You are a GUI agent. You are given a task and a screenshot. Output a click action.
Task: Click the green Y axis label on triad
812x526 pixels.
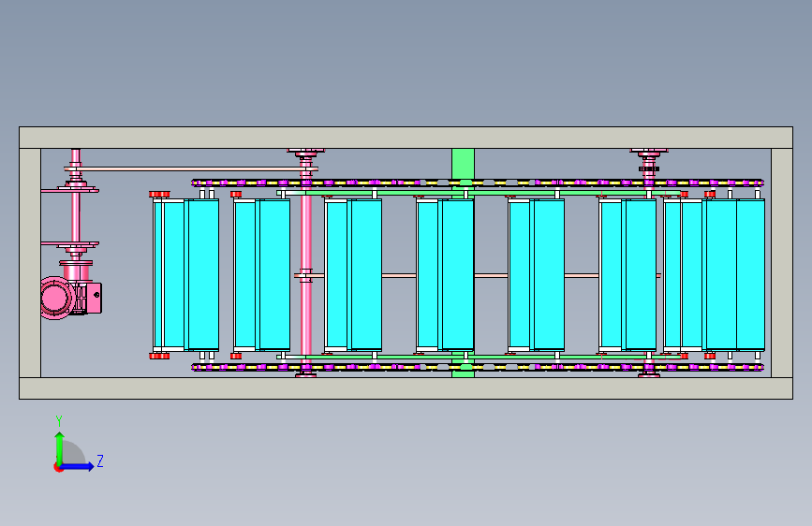coord(59,420)
